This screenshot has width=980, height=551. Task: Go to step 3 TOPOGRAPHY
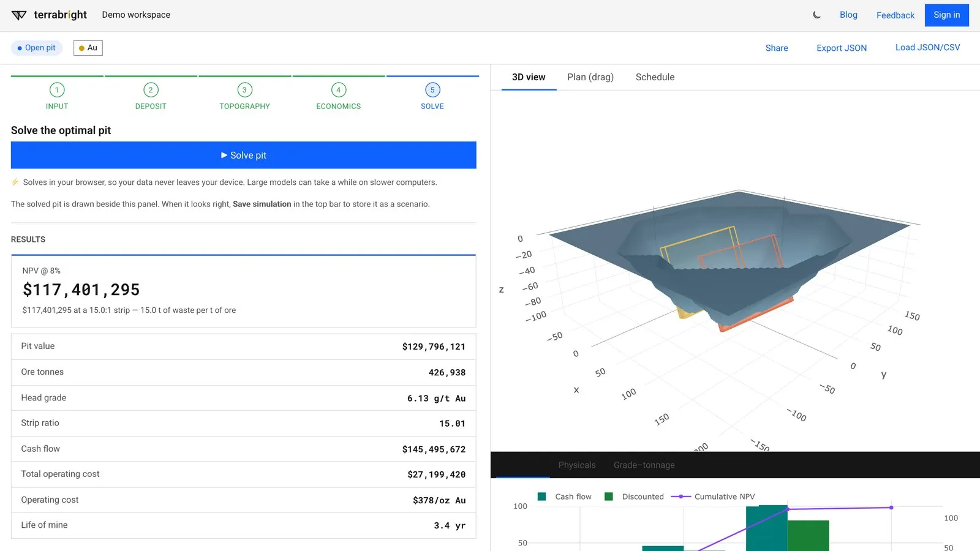pos(244,96)
